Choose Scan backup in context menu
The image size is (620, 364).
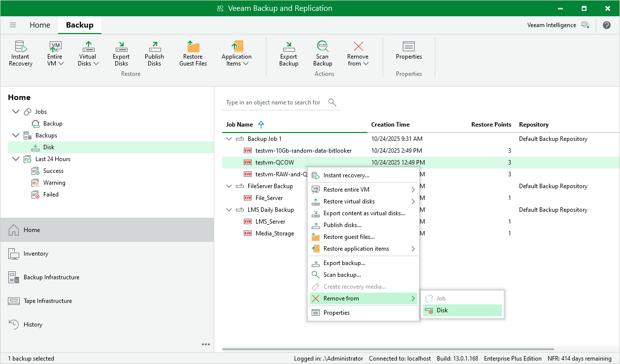[363, 275]
